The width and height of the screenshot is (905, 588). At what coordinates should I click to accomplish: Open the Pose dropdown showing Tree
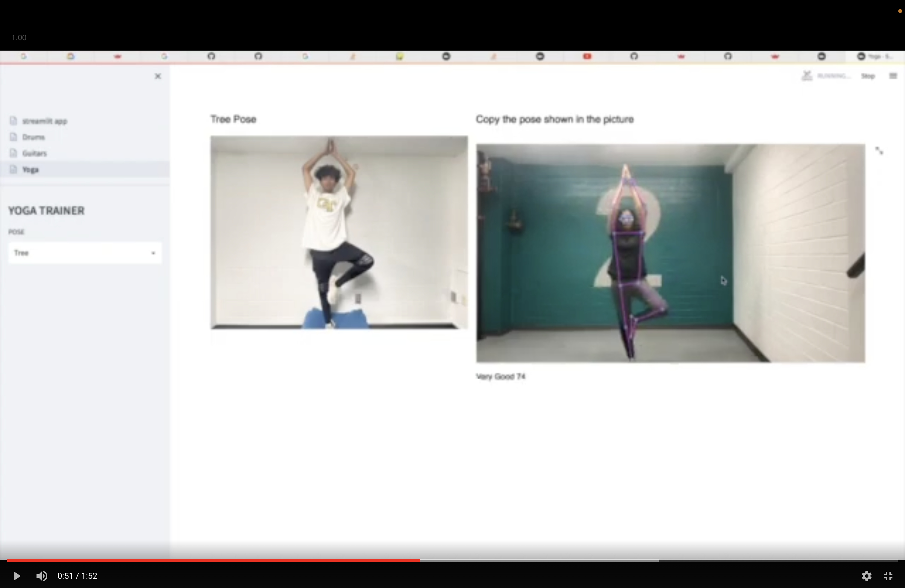coord(84,253)
